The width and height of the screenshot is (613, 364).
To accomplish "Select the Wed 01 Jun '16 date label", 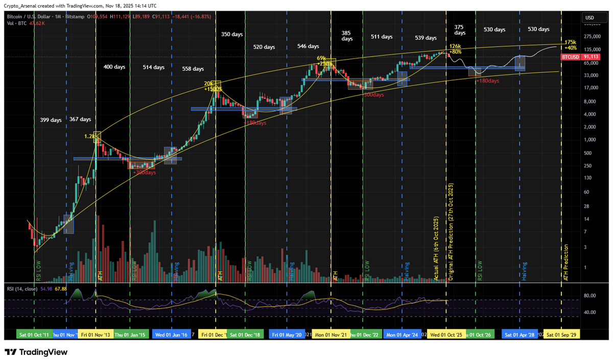I will [x=171, y=335].
